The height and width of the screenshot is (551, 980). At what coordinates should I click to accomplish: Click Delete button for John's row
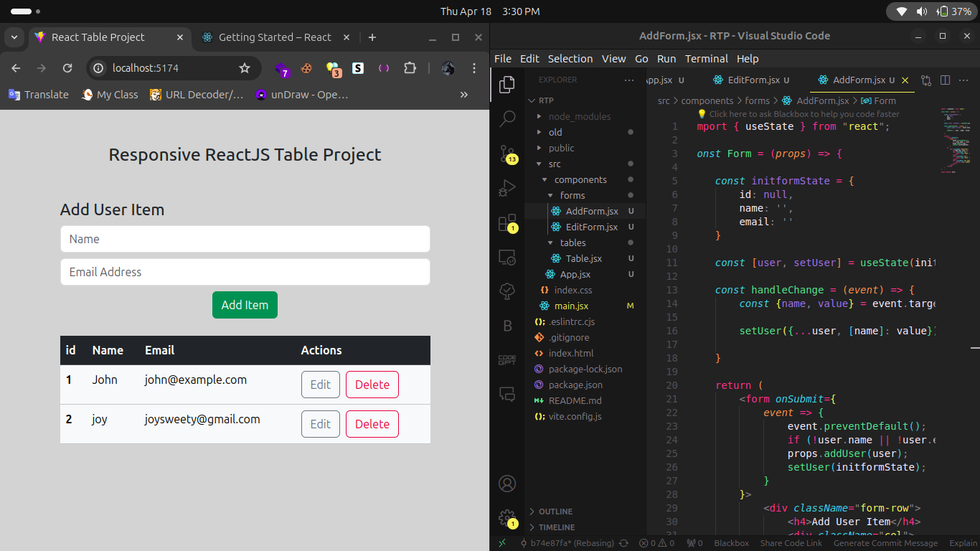tap(372, 385)
